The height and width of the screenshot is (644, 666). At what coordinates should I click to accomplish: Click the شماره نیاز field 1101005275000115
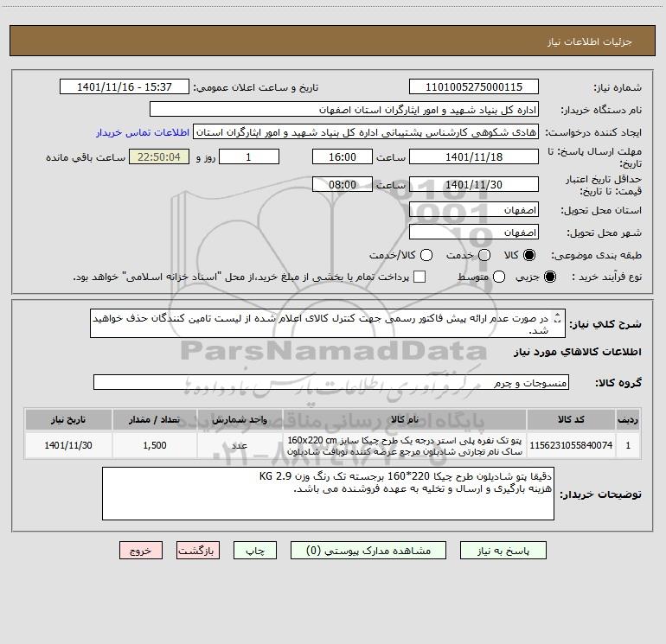pyautogui.click(x=474, y=87)
